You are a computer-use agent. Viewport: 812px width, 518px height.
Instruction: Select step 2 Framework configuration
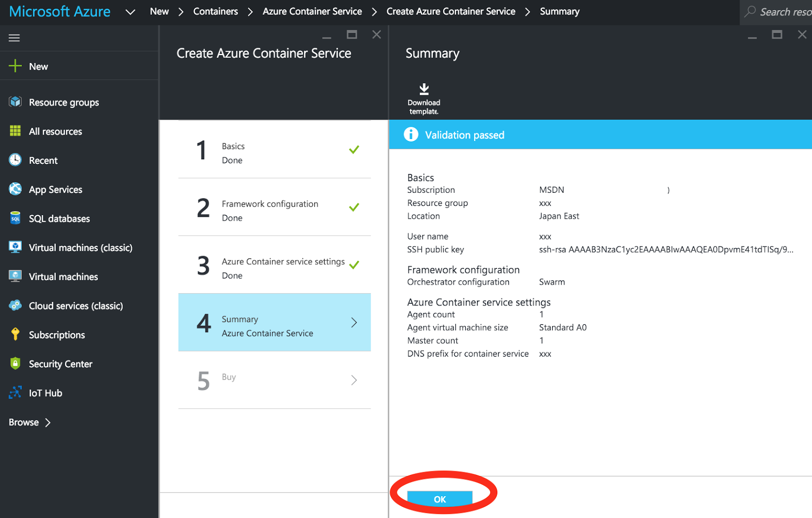[x=275, y=208]
